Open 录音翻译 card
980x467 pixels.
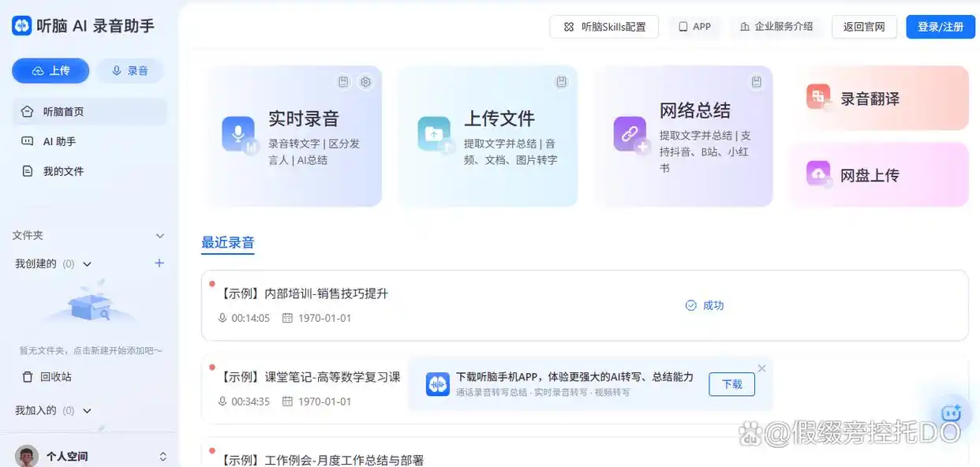pos(879,99)
